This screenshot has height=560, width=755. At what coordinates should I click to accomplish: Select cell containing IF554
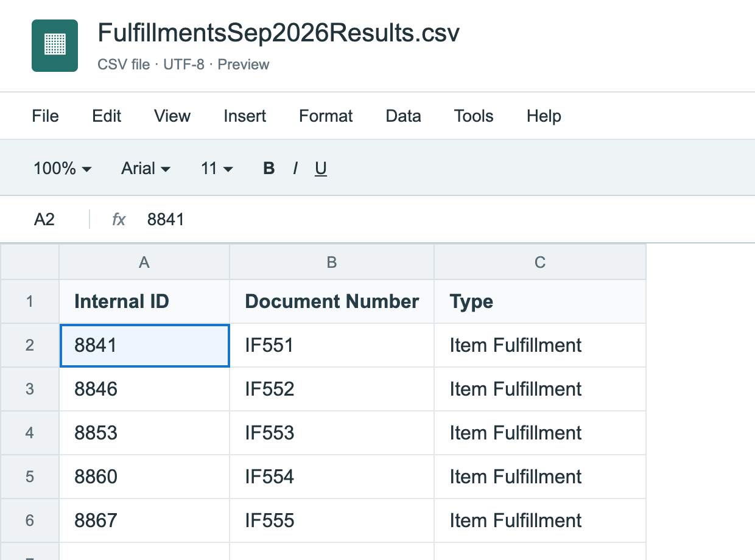332,477
